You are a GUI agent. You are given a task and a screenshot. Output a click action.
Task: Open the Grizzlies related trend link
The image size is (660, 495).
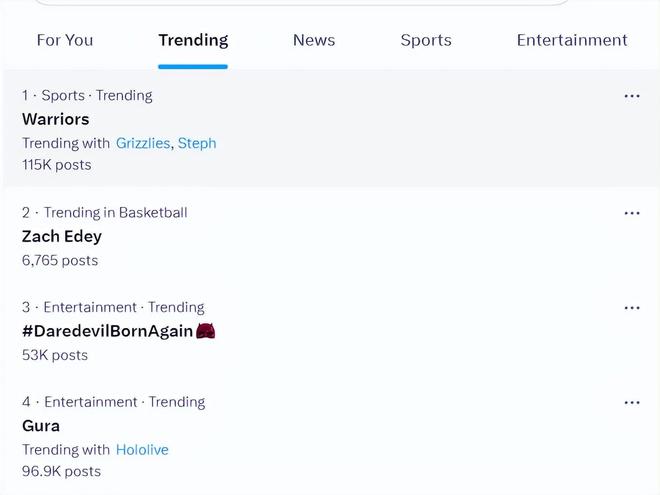[x=143, y=143]
